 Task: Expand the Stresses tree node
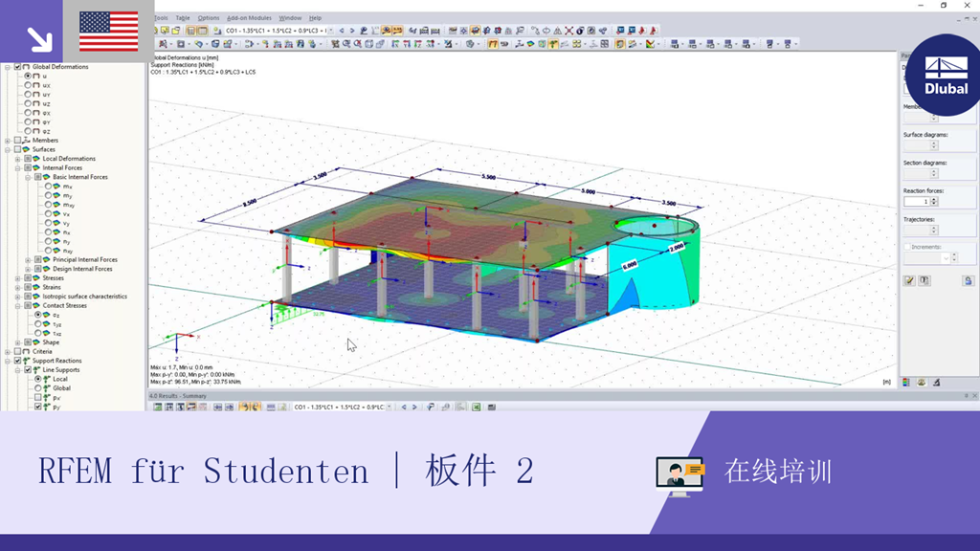pos(18,278)
